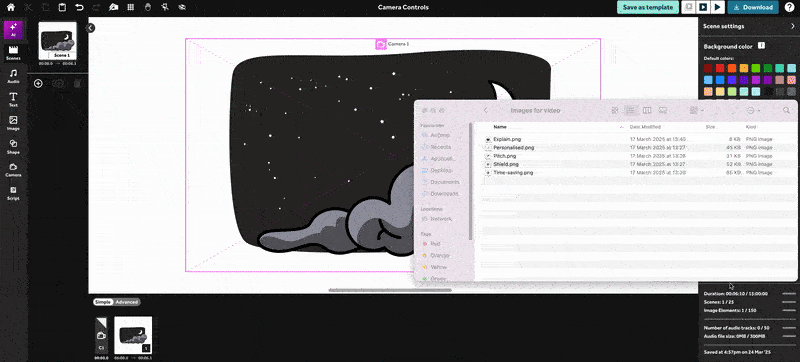
Task: Click the pin icon in top toolbar
Action: tap(165, 7)
